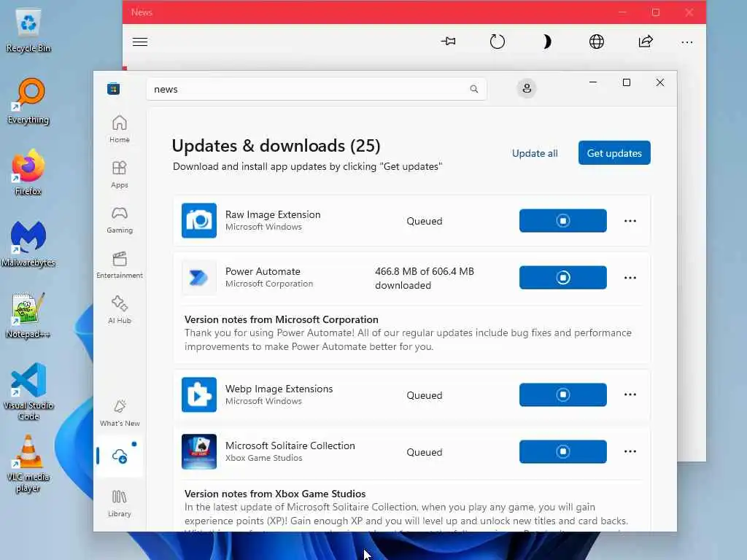Click the Update all link
This screenshot has width=747, height=560.
[535, 153]
